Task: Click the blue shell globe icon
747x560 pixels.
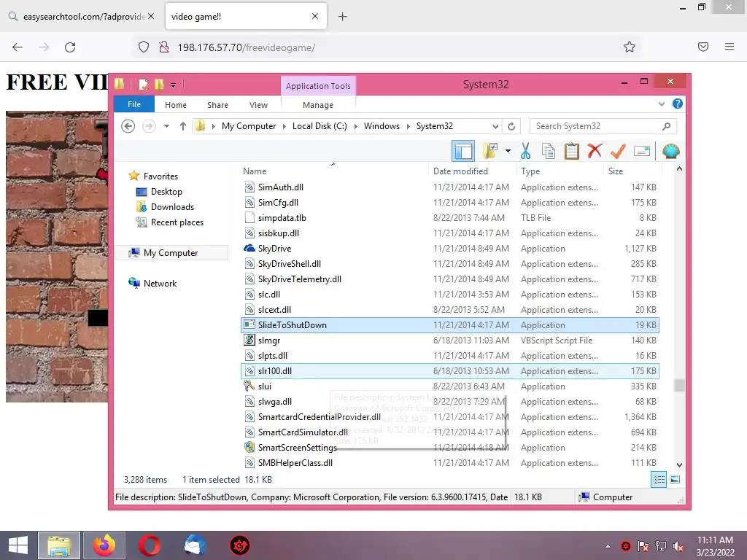Action: (x=671, y=152)
